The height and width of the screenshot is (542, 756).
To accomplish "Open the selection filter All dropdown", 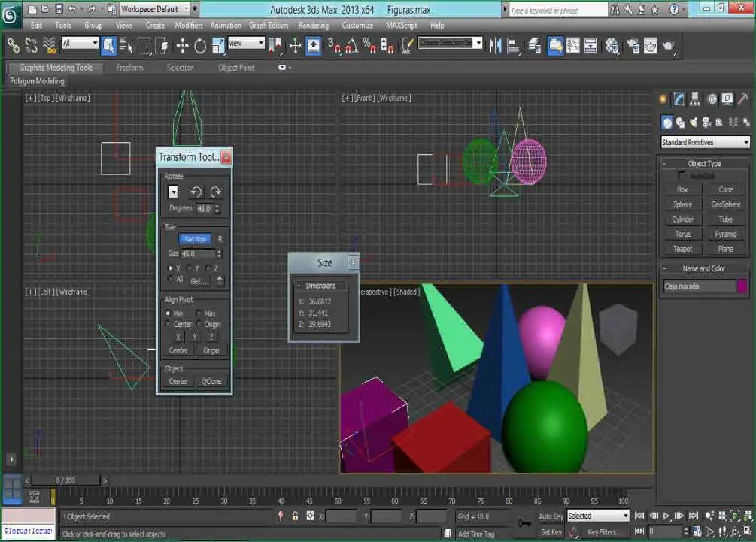I will (x=80, y=44).
